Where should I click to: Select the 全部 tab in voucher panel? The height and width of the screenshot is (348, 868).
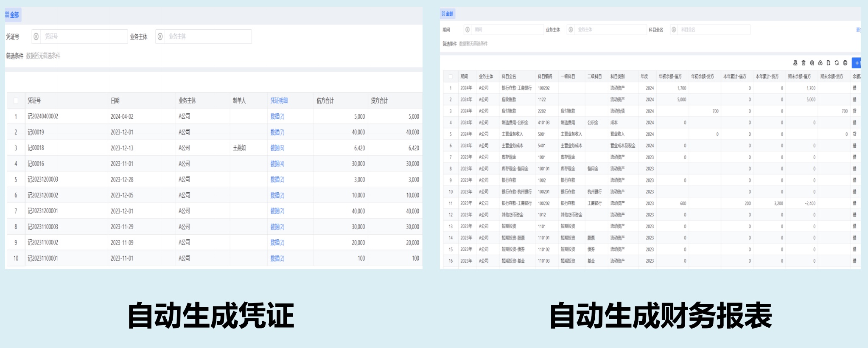click(12, 15)
